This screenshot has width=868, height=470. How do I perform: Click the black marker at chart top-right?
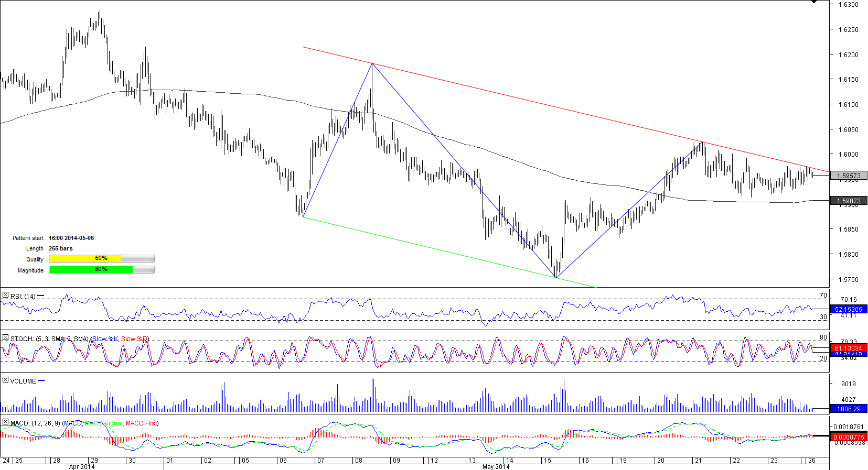[x=813, y=2]
